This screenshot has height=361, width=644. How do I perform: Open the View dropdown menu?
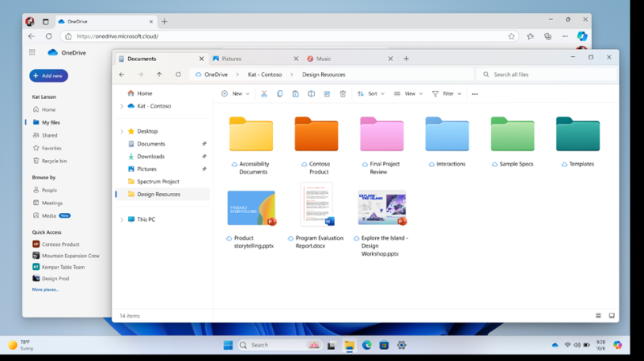tap(408, 94)
